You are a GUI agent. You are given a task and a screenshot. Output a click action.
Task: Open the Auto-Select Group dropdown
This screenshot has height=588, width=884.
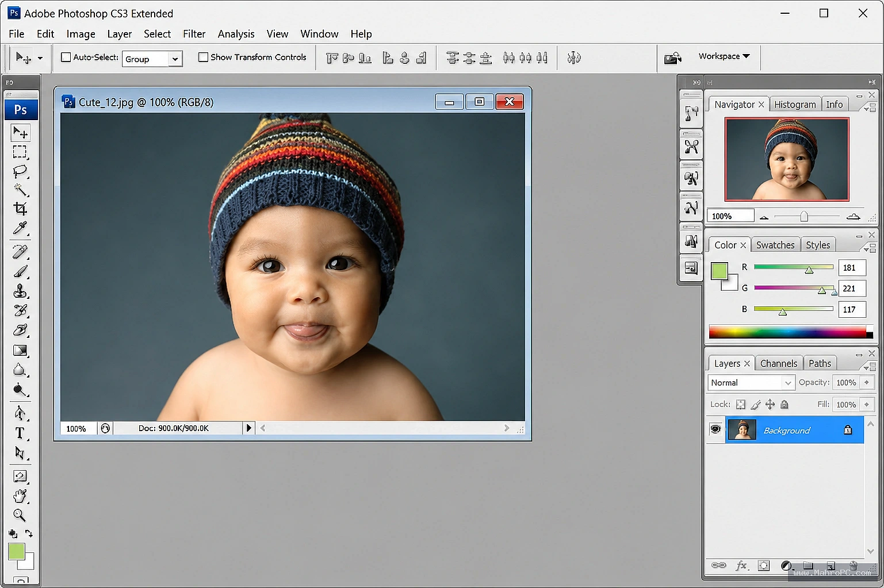175,59
